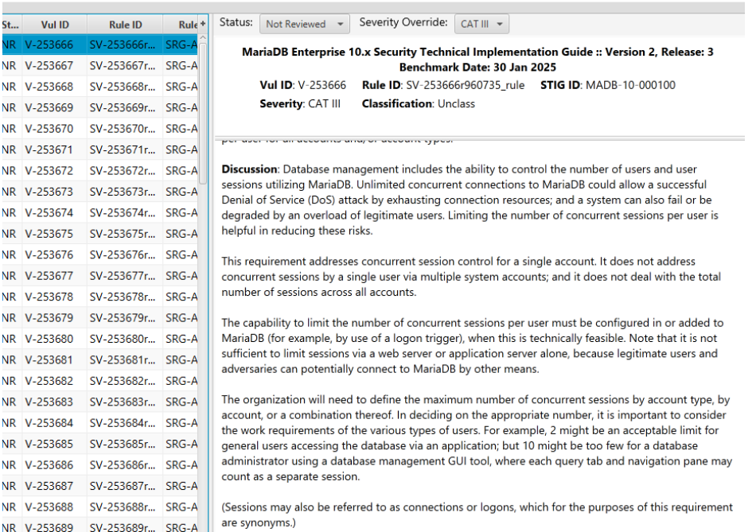The width and height of the screenshot is (756, 532).
Task: Select the V-253670 vulnerability row
Action: click(49, 129)
